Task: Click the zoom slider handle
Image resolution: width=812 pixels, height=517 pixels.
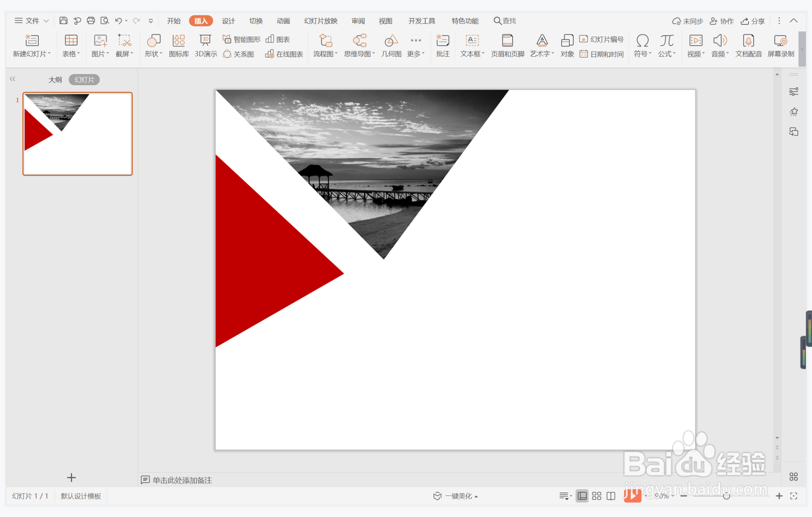Action: [x=726, y=496]
